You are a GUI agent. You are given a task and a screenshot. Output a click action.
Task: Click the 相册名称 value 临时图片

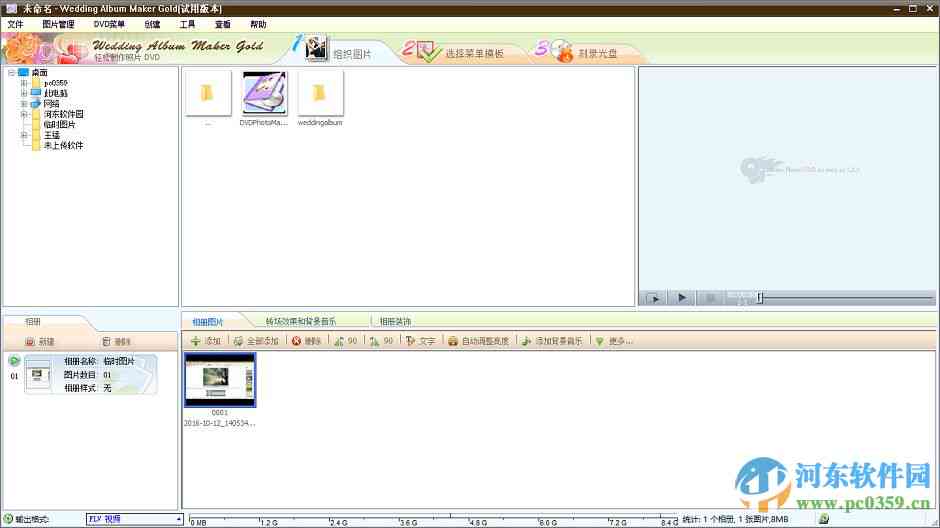[x=119, y=361]
